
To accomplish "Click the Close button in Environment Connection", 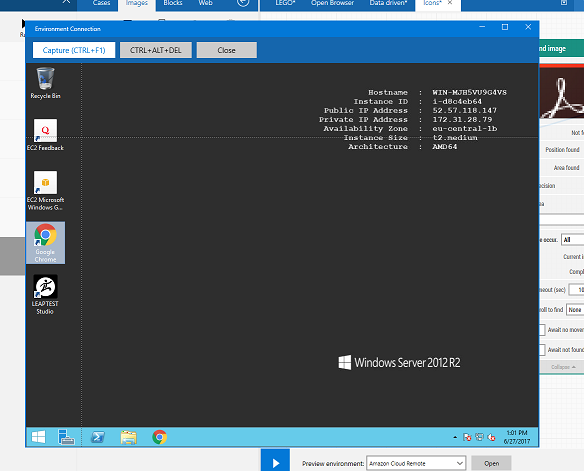I will (226, 50).
